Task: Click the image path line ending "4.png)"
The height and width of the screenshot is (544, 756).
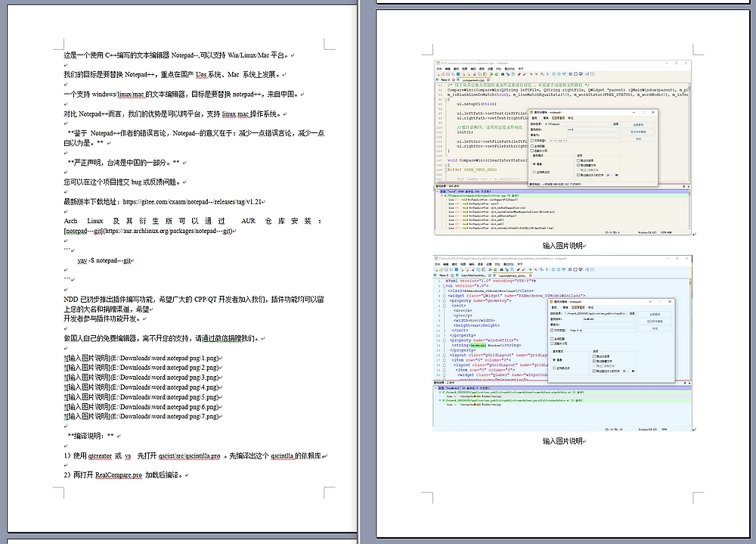Action: 142,387
